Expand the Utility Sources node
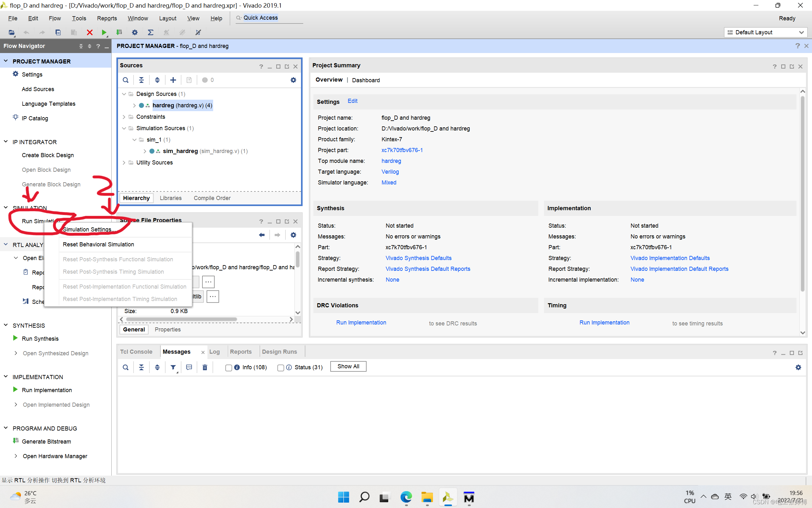This screenshot has height=508, width=812. [124, 163]
